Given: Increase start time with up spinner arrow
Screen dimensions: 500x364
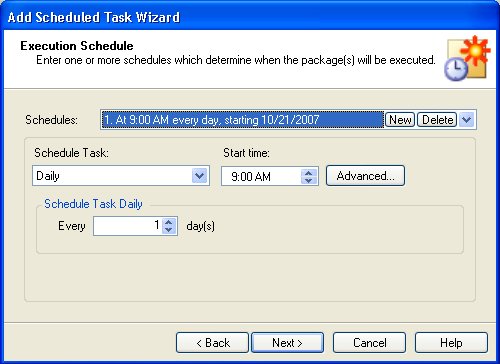Looking at the screenshot, I should point(309,173).
